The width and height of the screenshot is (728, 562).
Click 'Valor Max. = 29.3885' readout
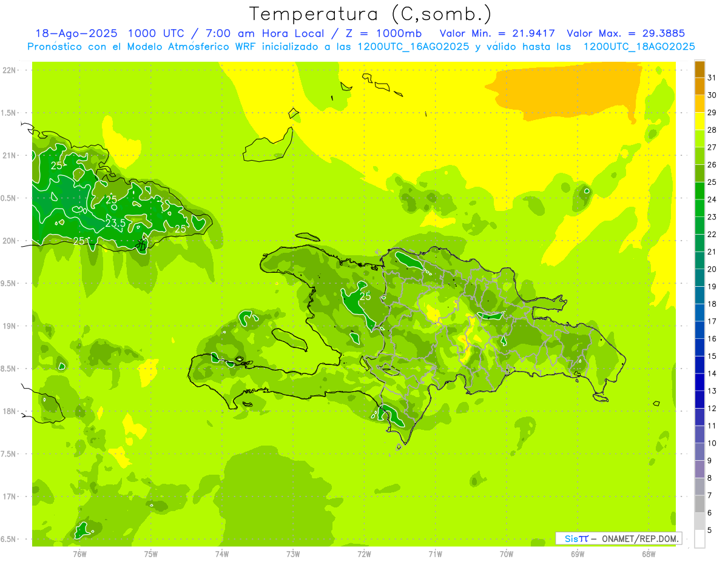tap(625, 33)
